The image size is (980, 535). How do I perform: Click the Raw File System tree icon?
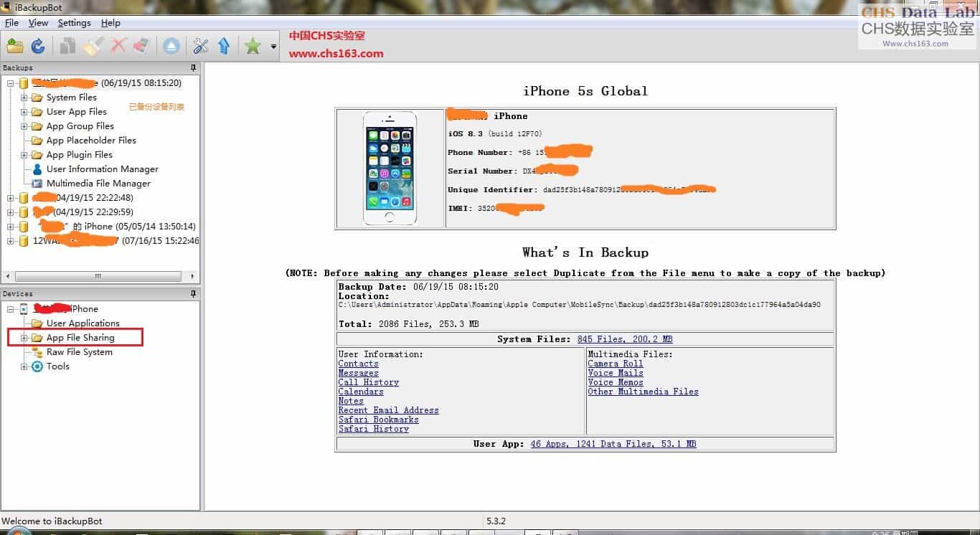tap(37, 352)
